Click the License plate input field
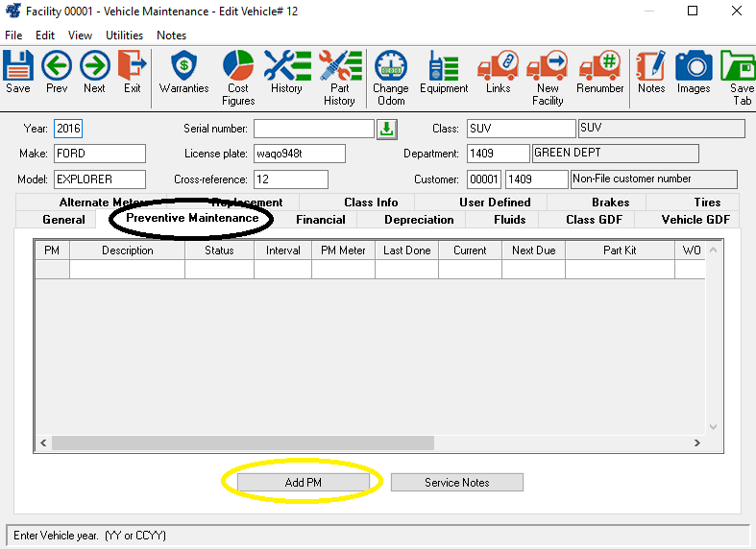 299,154
